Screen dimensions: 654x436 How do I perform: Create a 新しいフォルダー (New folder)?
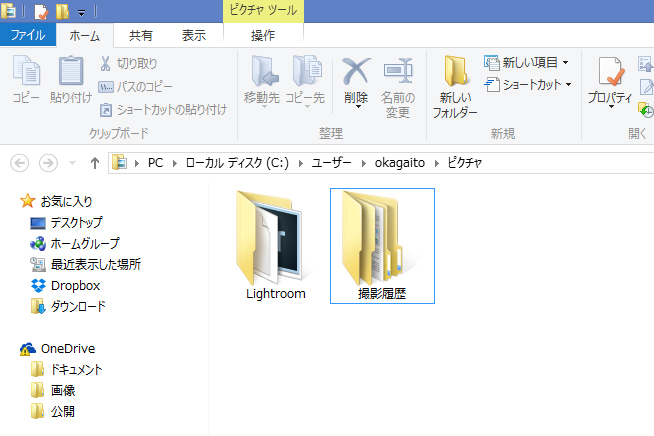coord(455,87)
